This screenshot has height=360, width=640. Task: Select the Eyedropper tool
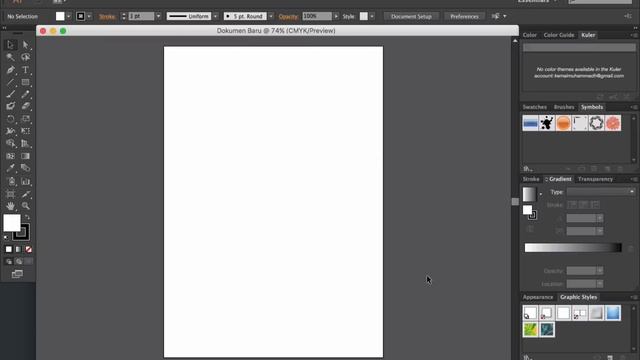pos(10,168)
